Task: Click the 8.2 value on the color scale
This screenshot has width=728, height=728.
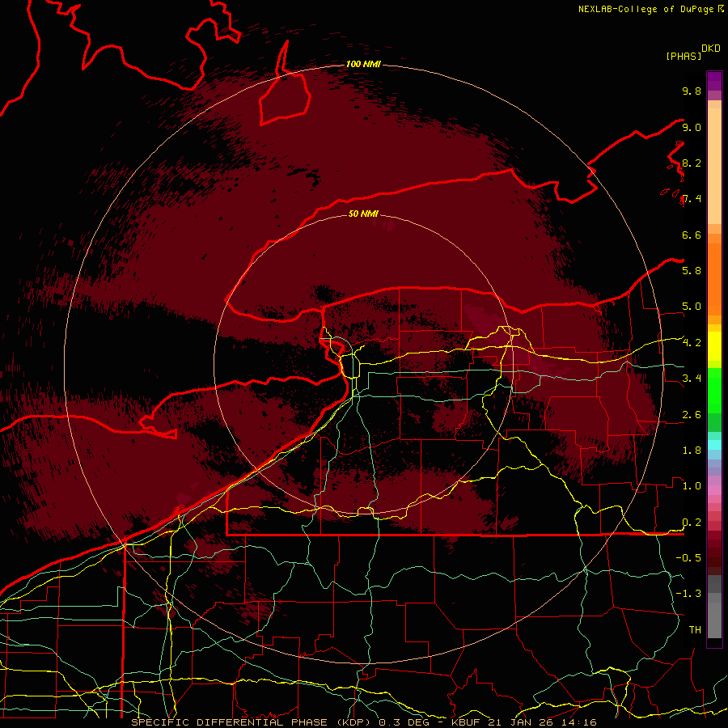Action: tap(692, 163)
